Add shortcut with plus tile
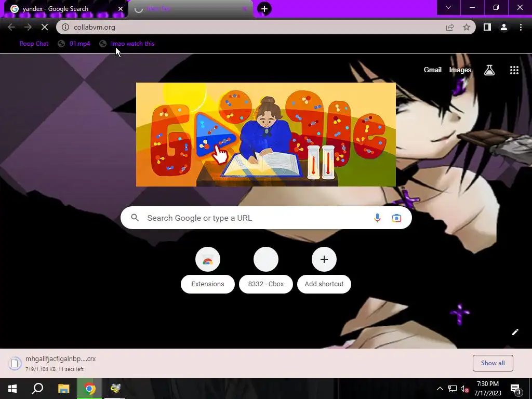The height and width of the screenshot is (399, 532). [x=324, y=270]
